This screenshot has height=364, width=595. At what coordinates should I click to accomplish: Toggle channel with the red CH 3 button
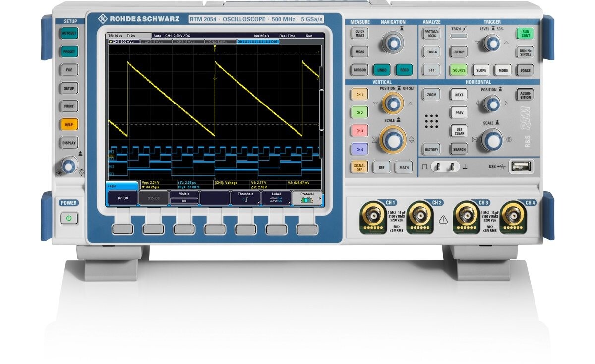[359, 131]
